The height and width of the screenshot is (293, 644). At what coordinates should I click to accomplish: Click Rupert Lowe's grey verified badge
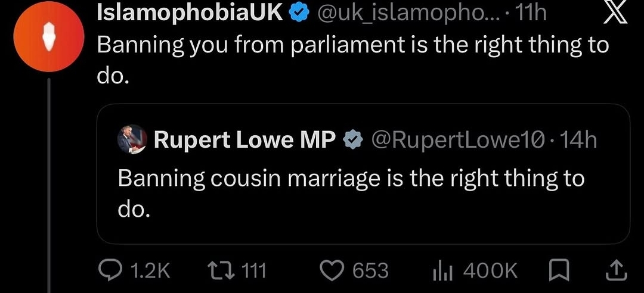tap(352, 141)
